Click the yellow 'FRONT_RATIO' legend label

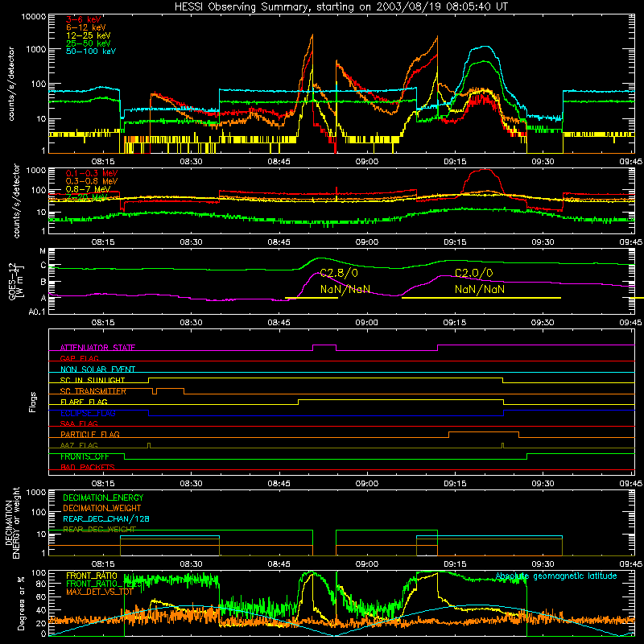[x=92, y=576]
